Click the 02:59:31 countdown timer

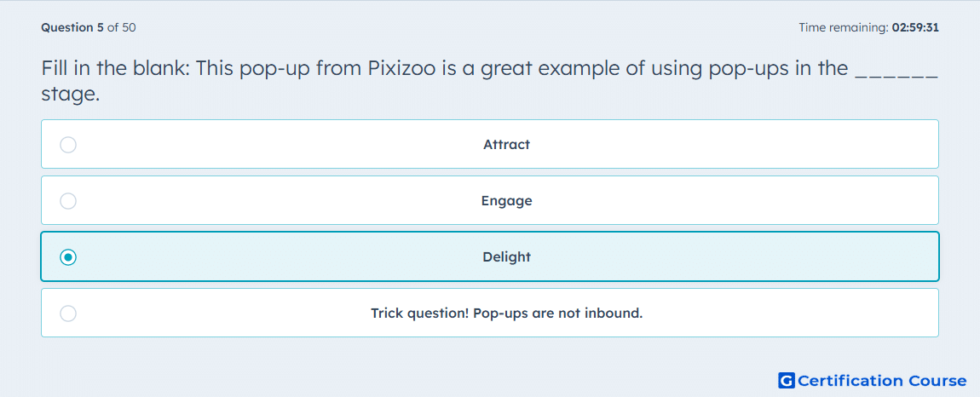pos(915,27)
